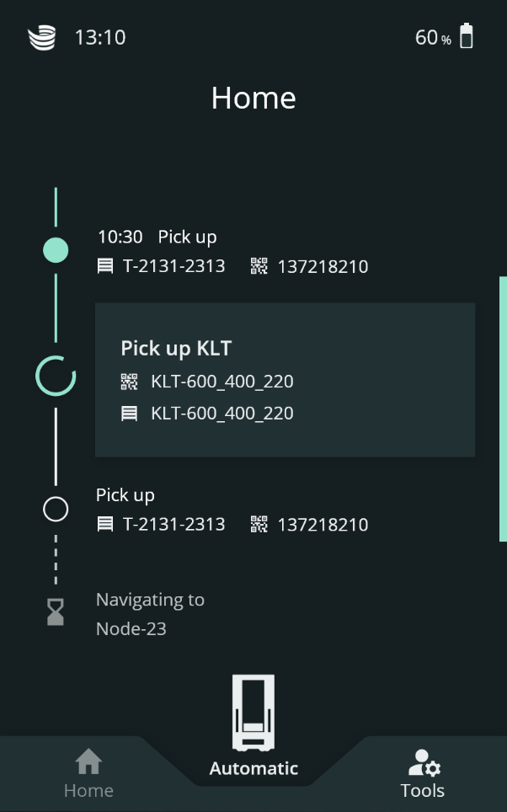Tap the robot vehicle icon above Automatic
Viewport: 507px width, 812px height.
tap(253, 713)
